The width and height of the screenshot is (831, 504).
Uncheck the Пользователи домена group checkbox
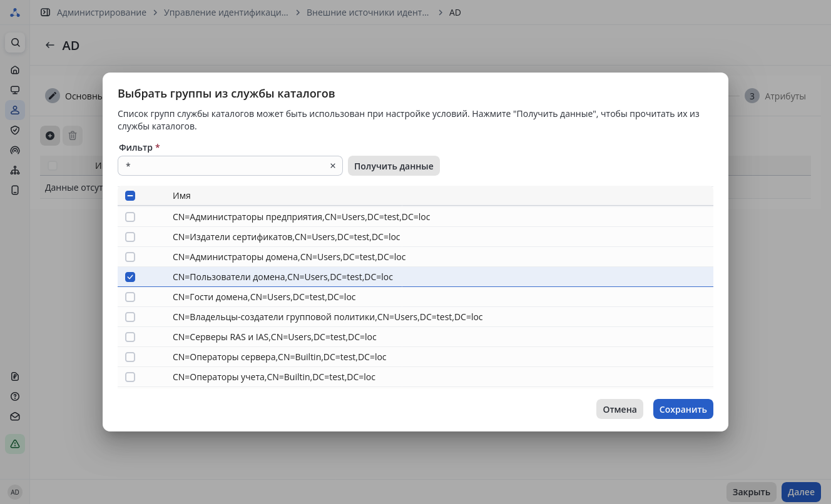point(130,277)
